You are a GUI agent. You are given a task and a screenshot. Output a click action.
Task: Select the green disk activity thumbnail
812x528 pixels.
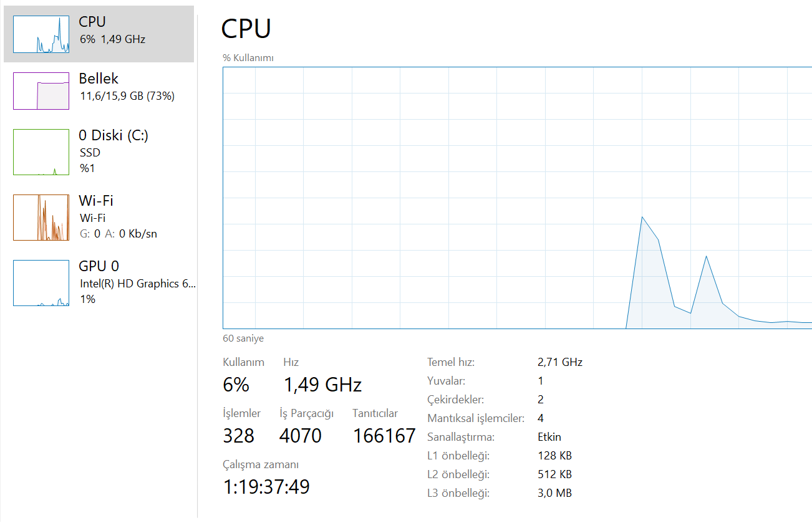pyautogui.click(x=41, y=151)
